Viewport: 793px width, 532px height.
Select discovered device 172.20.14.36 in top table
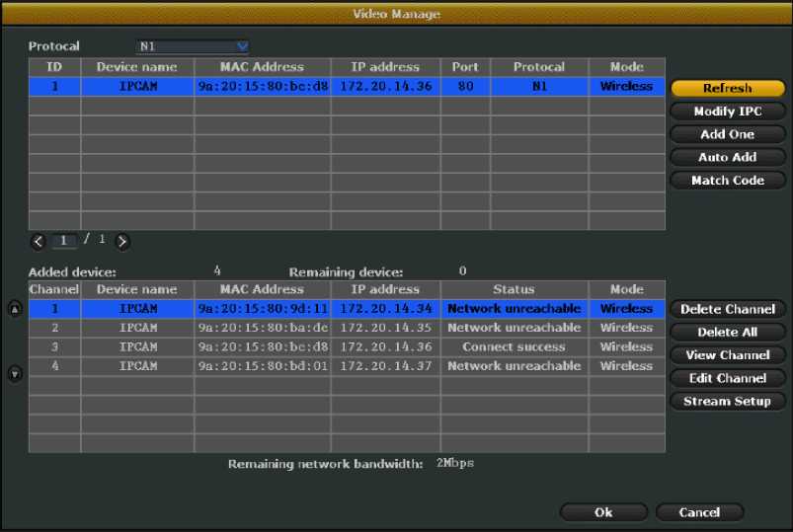coord(346,87)
